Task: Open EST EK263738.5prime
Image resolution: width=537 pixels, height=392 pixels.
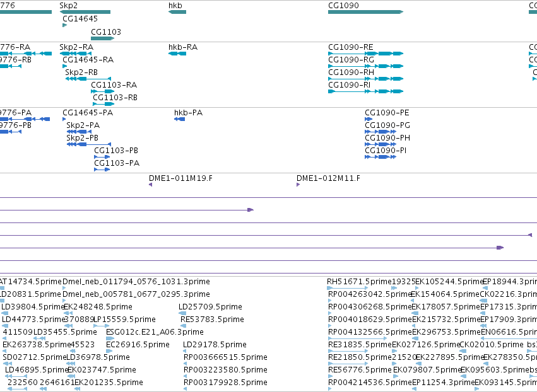Action: click(x=37, y=345)
